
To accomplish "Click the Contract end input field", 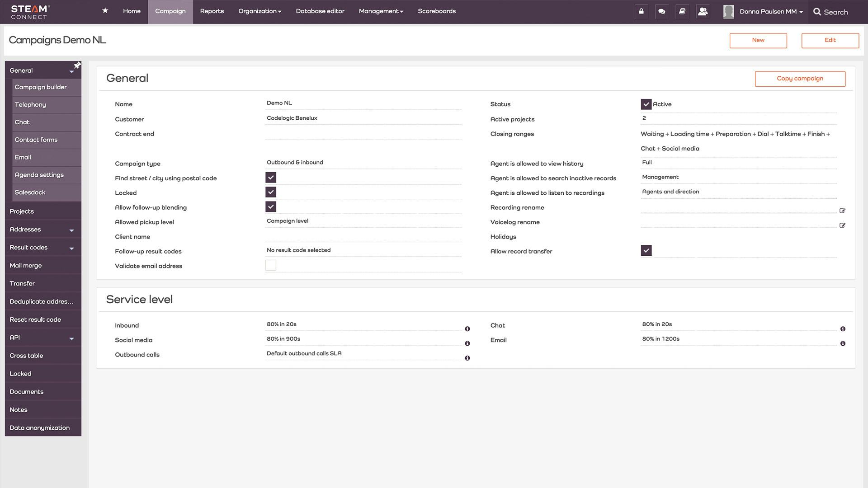I will point(362,133).
